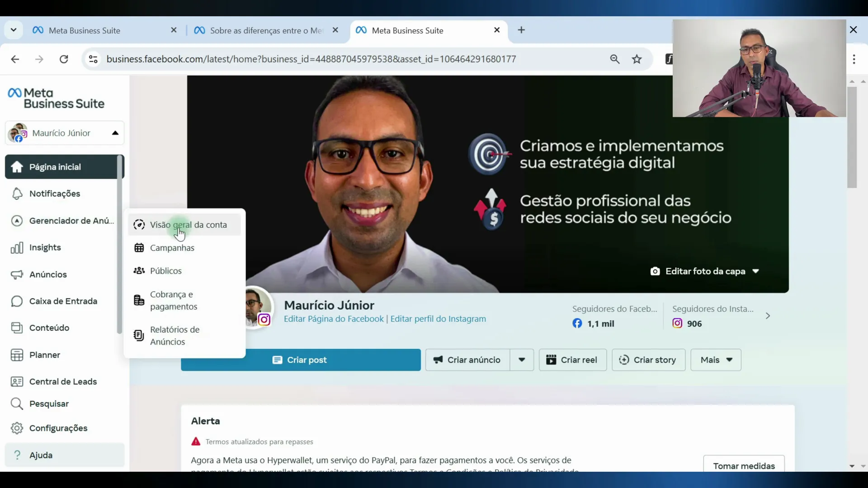This screenshot has width=868, height=488.
Task: Click the 906 Instagram followers count
Action: coord(694,324)
